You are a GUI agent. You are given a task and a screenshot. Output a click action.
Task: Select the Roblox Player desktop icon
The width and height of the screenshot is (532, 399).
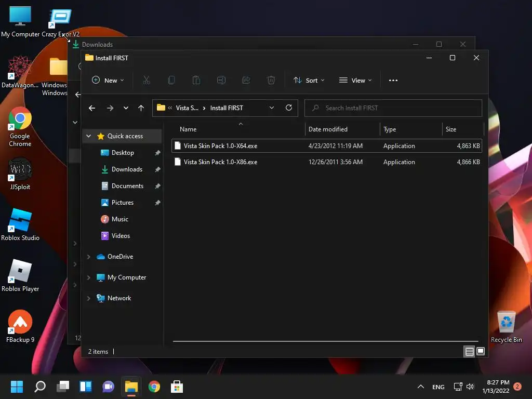pos(20,275)
